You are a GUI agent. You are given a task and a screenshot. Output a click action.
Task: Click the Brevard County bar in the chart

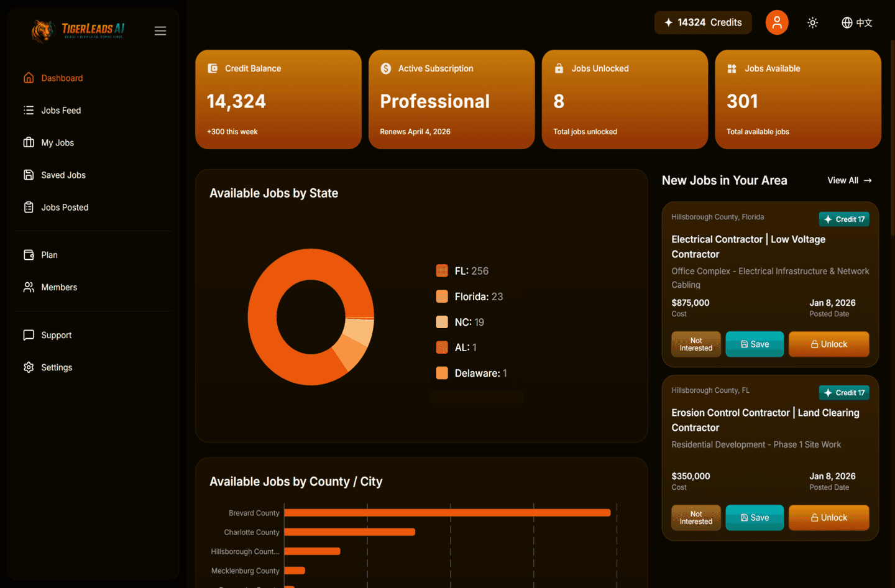click(447, 513)
